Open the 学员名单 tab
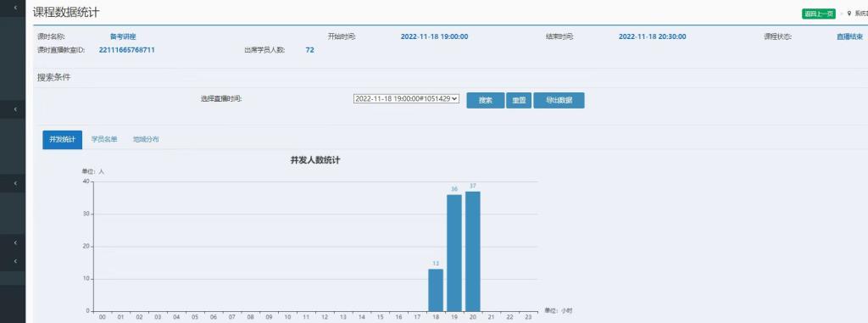868x323 pixels. click(x=104, y=140)
